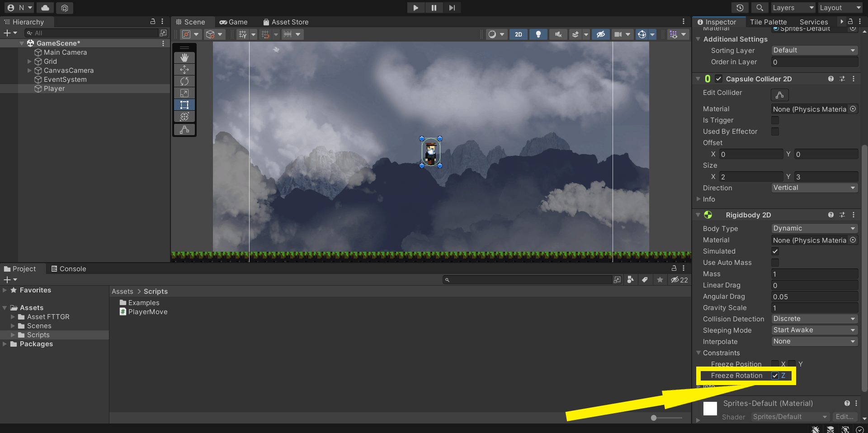Uncheck Freeze Rotation Z checkbox
The height and width of the screenshot is (433, 868).
[x=775, y=376]
